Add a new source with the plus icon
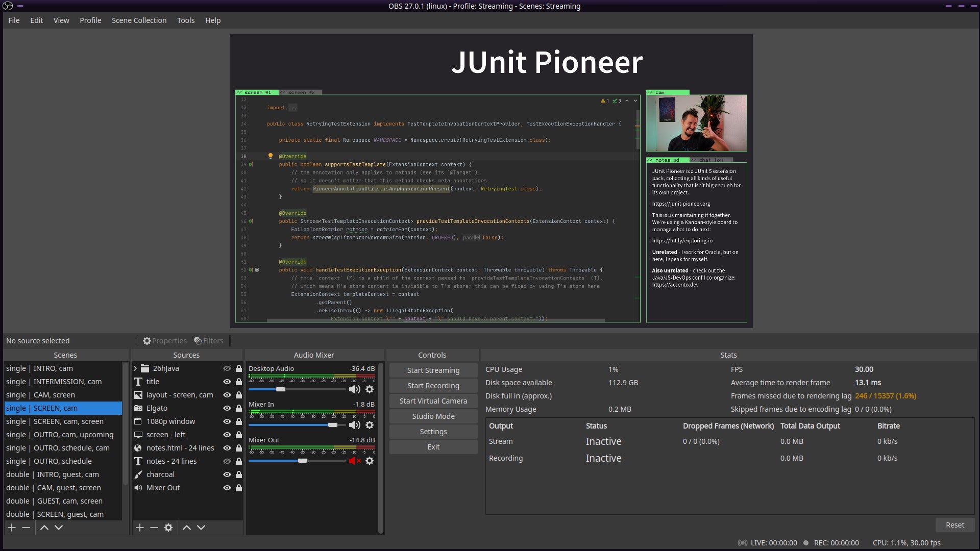Image resolution: width=980 pixels, height=551 pixels. pos(140,528)
